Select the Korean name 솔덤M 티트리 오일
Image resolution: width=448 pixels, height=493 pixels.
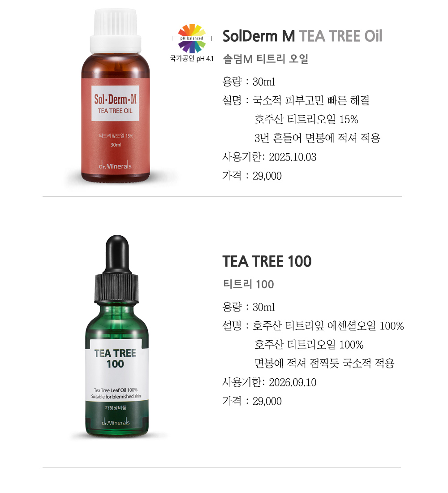point(266,59)
